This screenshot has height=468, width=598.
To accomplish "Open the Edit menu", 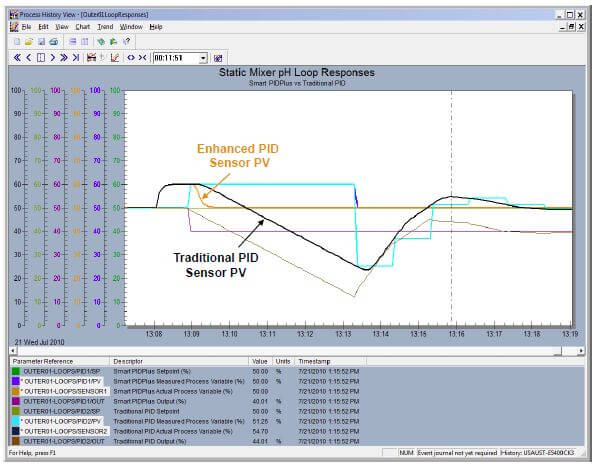I will click(x=43, y=27).
